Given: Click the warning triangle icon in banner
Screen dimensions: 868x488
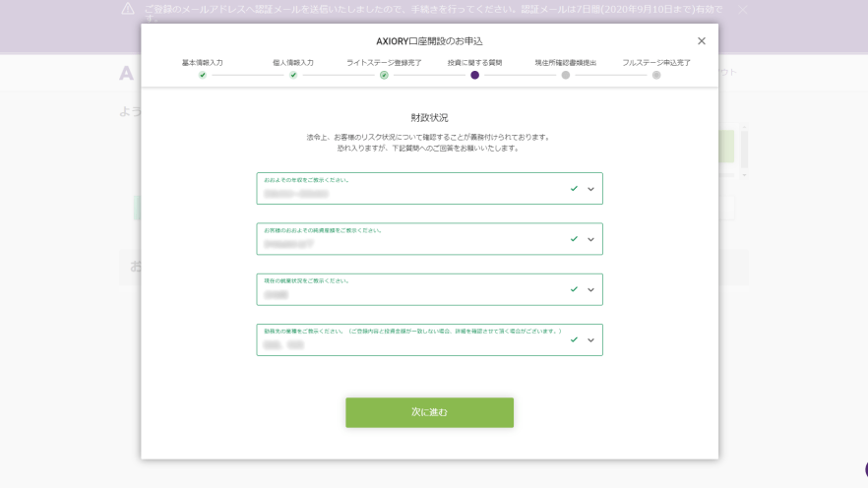Looking at the screenshot, I should click(128, 9).
